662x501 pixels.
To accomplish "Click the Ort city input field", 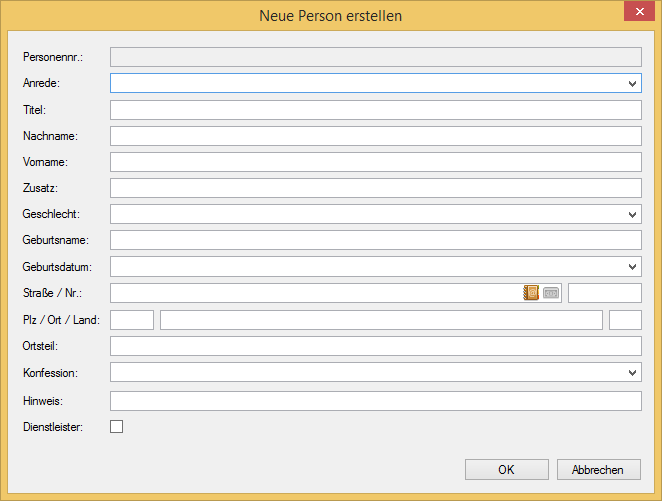I will click(381, 320).
